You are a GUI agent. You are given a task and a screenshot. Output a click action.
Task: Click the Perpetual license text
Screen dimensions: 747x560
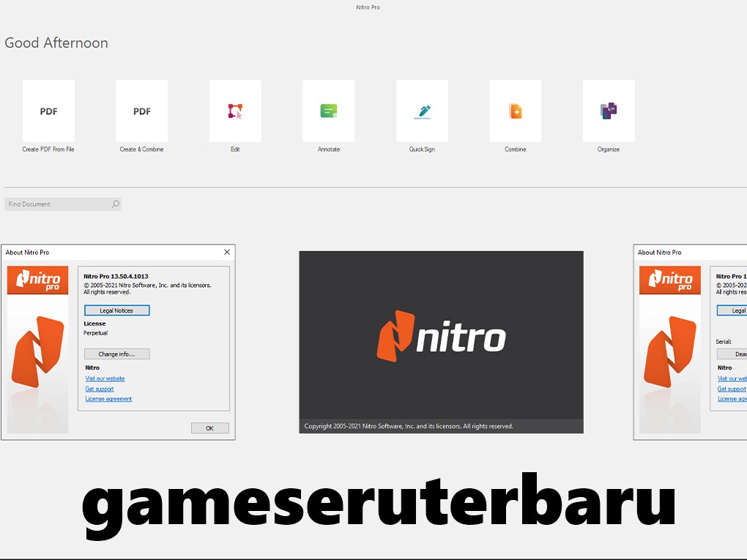pyautogui.click(x=95, y=333)
